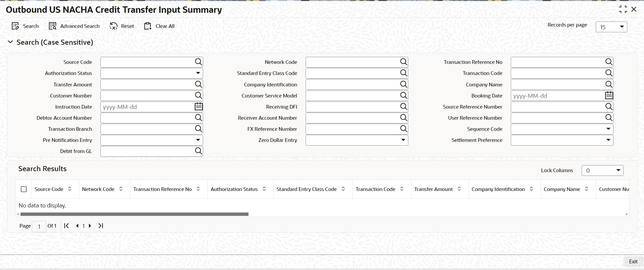Open lookup for Receiver Account Number

click(x=404, y=118)
